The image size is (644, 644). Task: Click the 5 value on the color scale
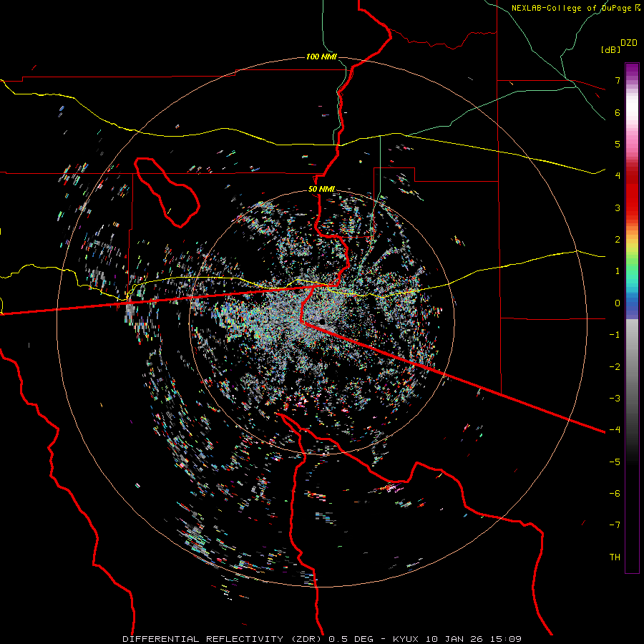tap(618, 144)
